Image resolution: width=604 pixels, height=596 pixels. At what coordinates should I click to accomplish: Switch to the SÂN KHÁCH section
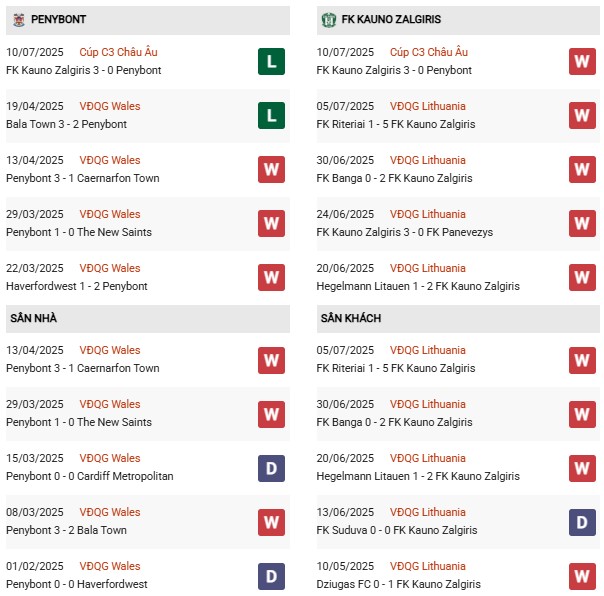point(349,318)
